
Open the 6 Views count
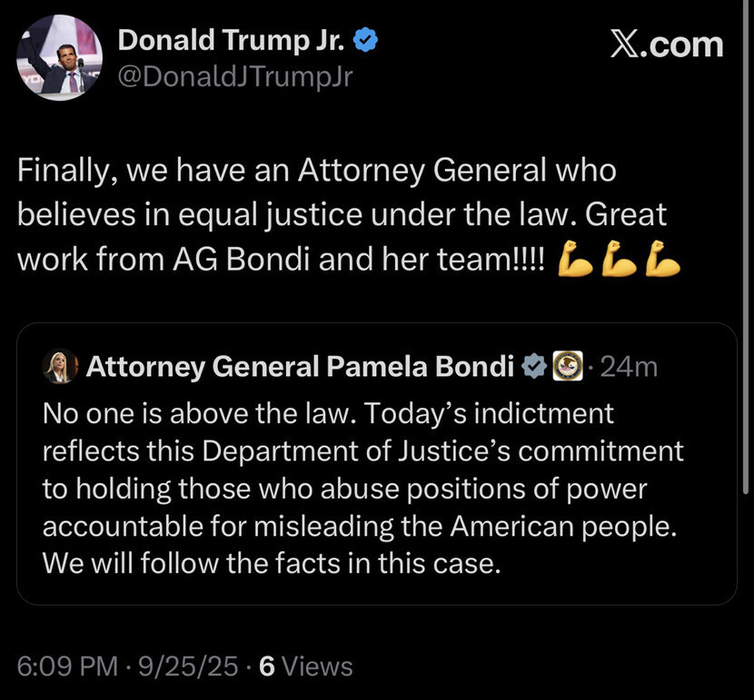[306, 667]
